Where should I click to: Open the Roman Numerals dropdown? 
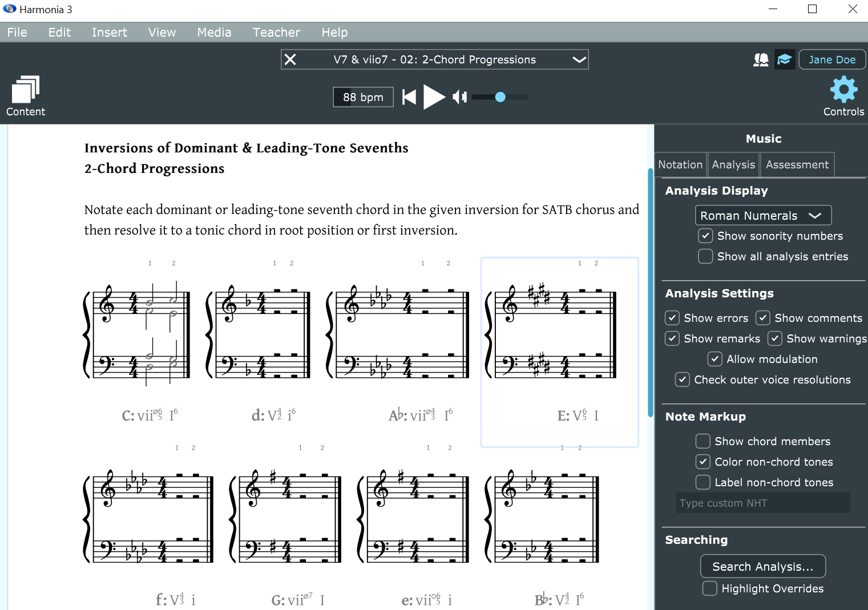pyautogui.click(x=763, y=215)
